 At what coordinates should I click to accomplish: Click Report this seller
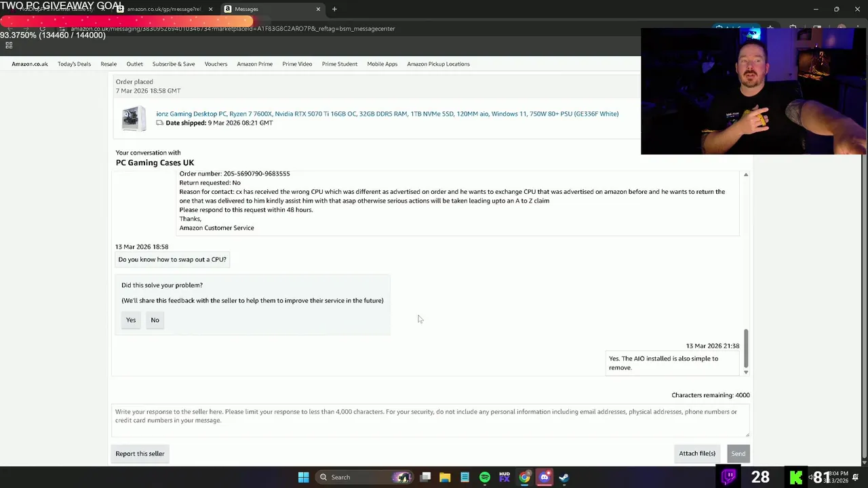click(140, 453)
